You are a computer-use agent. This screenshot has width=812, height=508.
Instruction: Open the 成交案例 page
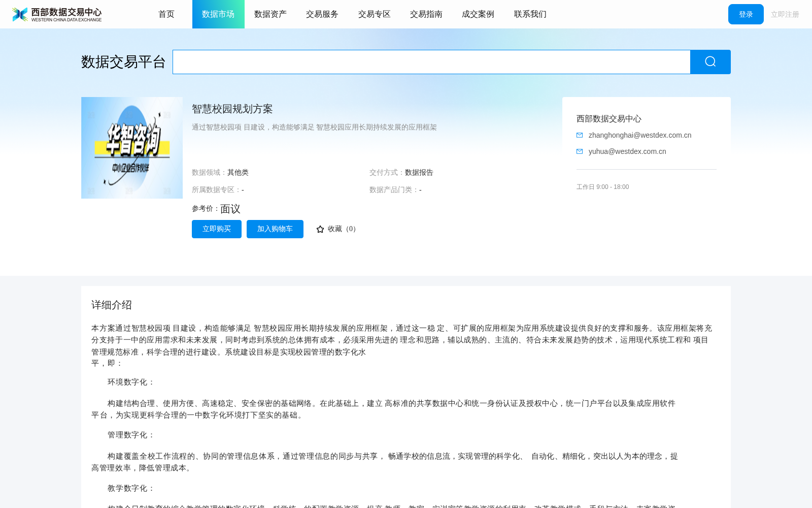tap(478, 14)
